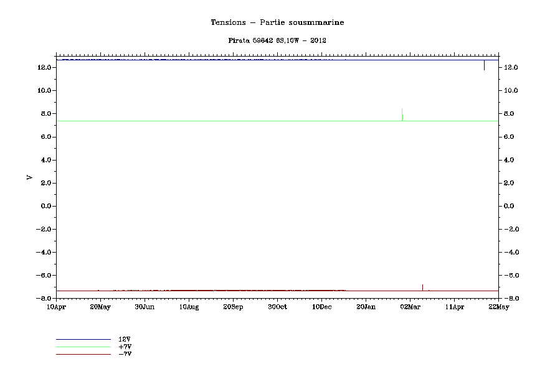This screenshot has width=555, height=392.
Task: Click the 10Apr x-axis date label
Action: (56, 307)
